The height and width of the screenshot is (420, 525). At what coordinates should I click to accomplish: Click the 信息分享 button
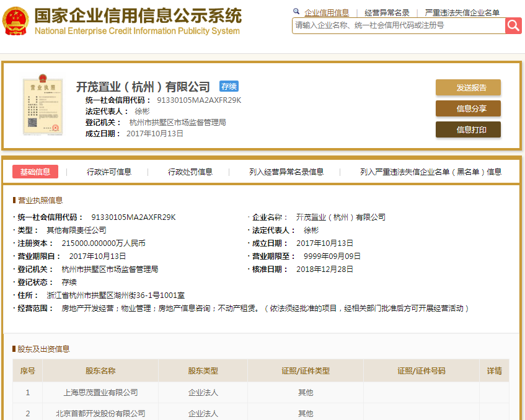click(468, 108)
